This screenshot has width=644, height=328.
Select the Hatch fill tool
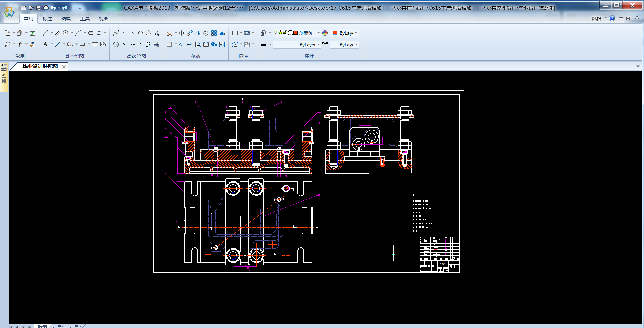(95, 44)
